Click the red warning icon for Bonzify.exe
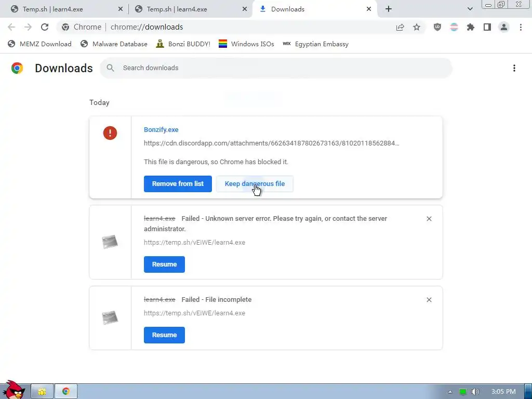Screen dimensions: 532x399 point(110,133)
